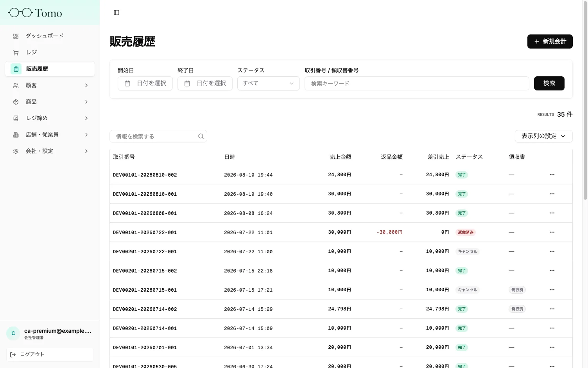The image size is (588, 368).
Task: Click the ca-premium account email
Action: click(x=58, y=331)
